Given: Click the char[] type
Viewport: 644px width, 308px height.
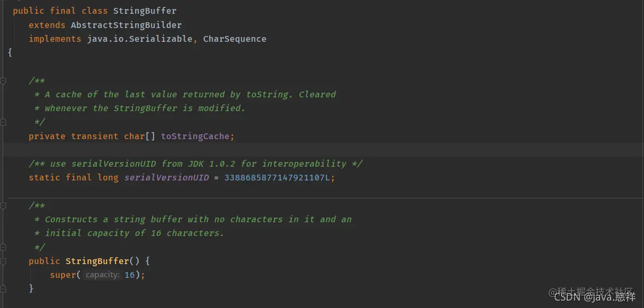Looking at the screenshot, I should (140, 136).
